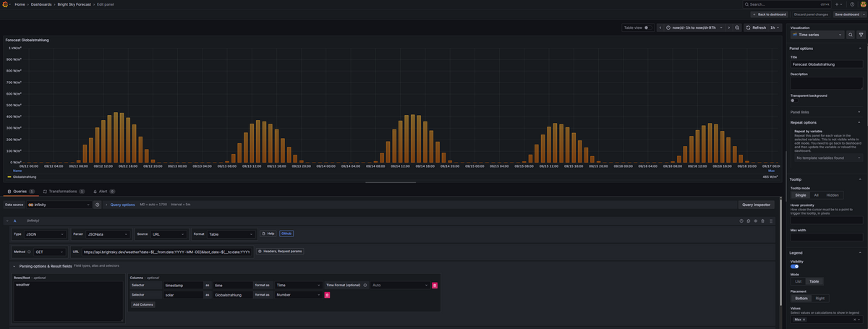Set legend placement to Right
This screenshot has height=329, width=868.
click(820, 298)
